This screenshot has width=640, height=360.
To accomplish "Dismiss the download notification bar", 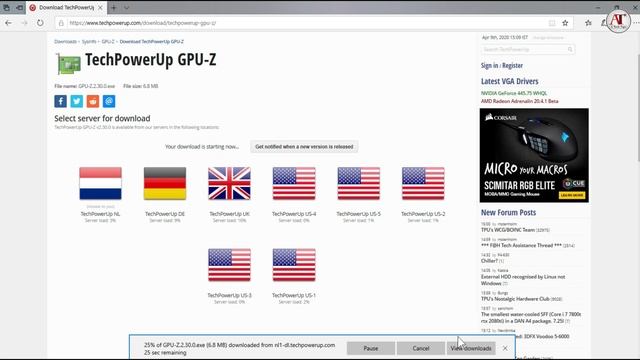I will tap(505, 348).
